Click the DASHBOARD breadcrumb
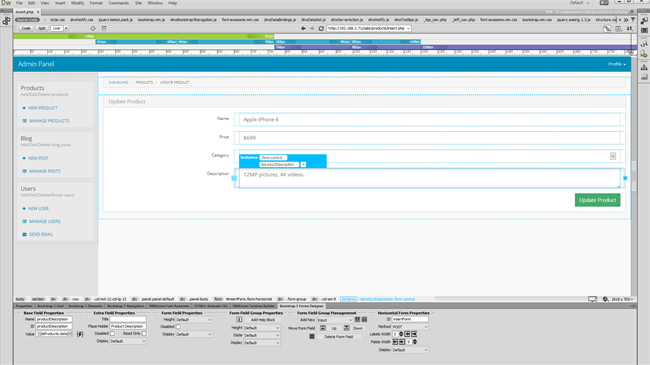The height and width of the screenshot is (365, 650). click(119, 83)
